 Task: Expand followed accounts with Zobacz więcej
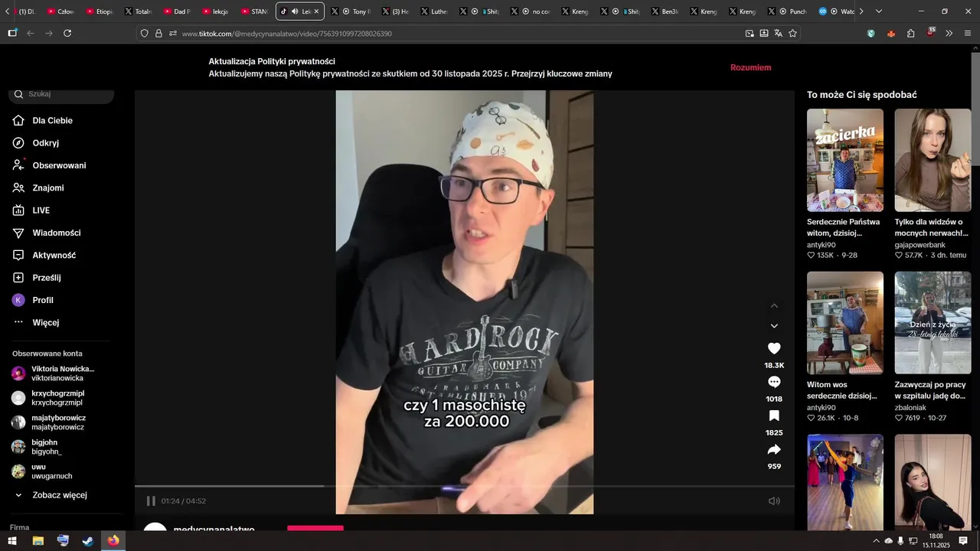[x=59, y=495]
